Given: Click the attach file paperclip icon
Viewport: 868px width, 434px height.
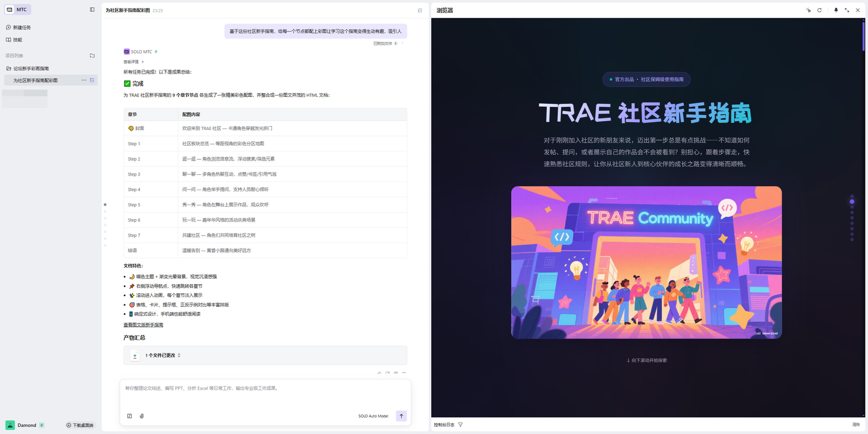Looking at the screenshot, I should click(x=142, y=416).
